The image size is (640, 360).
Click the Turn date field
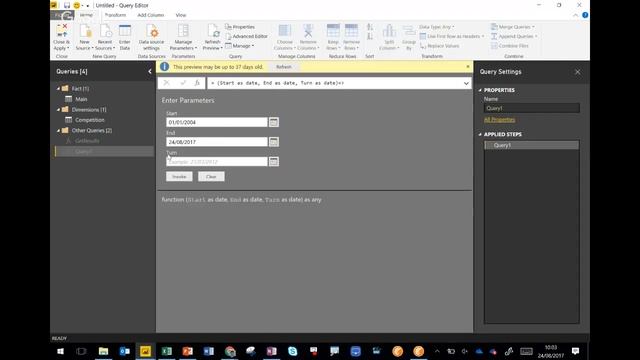217,162
